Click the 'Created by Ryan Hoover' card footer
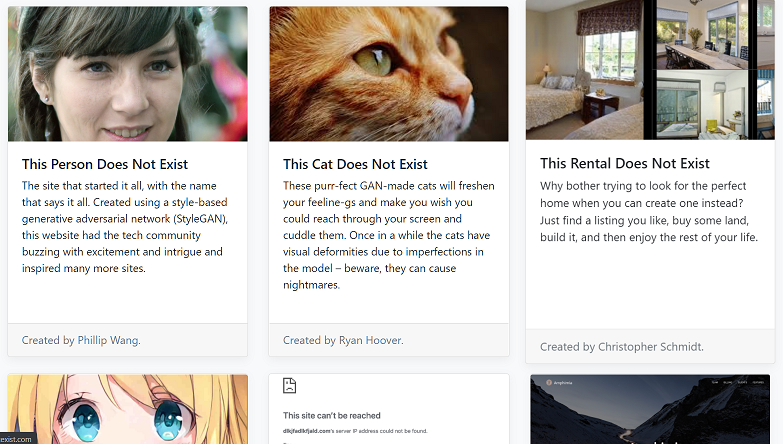Screen dimensions: 783x444 tap(389, 340)
